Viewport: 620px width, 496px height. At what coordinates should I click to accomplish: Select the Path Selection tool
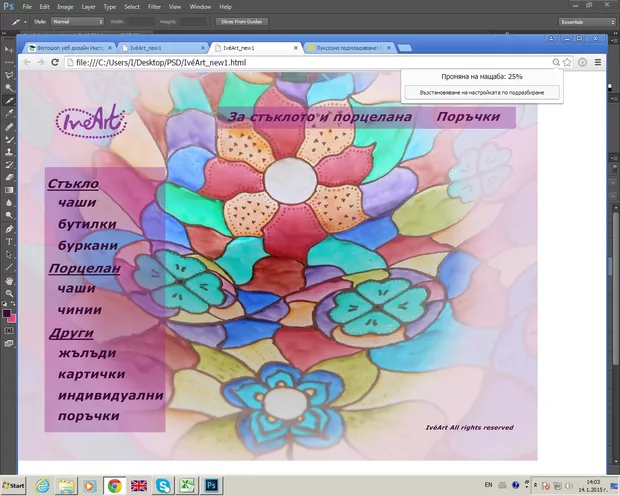(x=9, y=254)
